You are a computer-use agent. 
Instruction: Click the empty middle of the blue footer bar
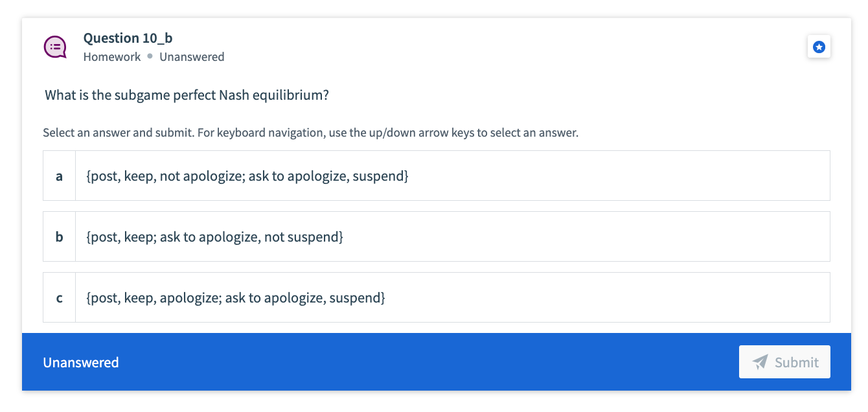click(428, 362)
